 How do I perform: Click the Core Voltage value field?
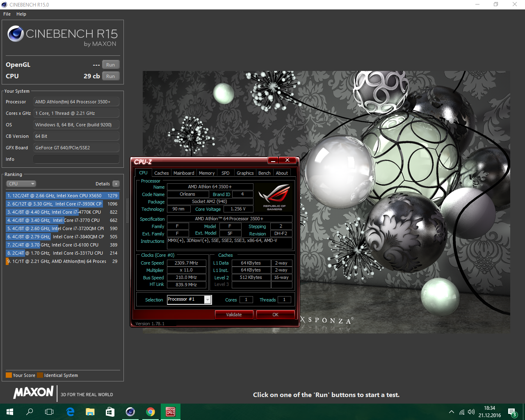coord(238,209)
